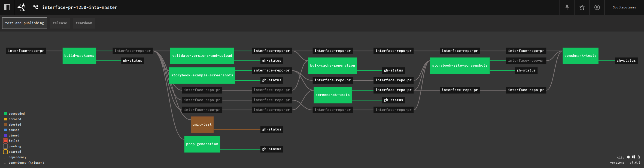Image resolution: width=644 pixels, height=168 pixels.
Task: Click the pipeline icon beside the pipeline name
Action: [36, 7]
